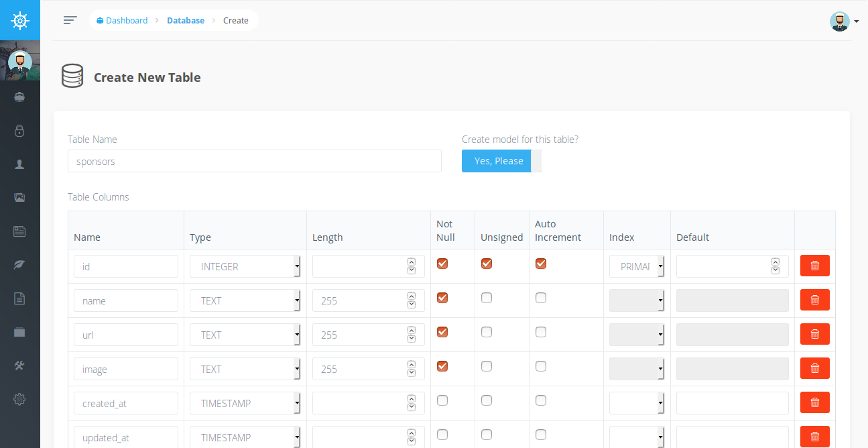Screen dimensions: 868x448
Task: Open the lock icon in sidebar
Action: (19, 131)
